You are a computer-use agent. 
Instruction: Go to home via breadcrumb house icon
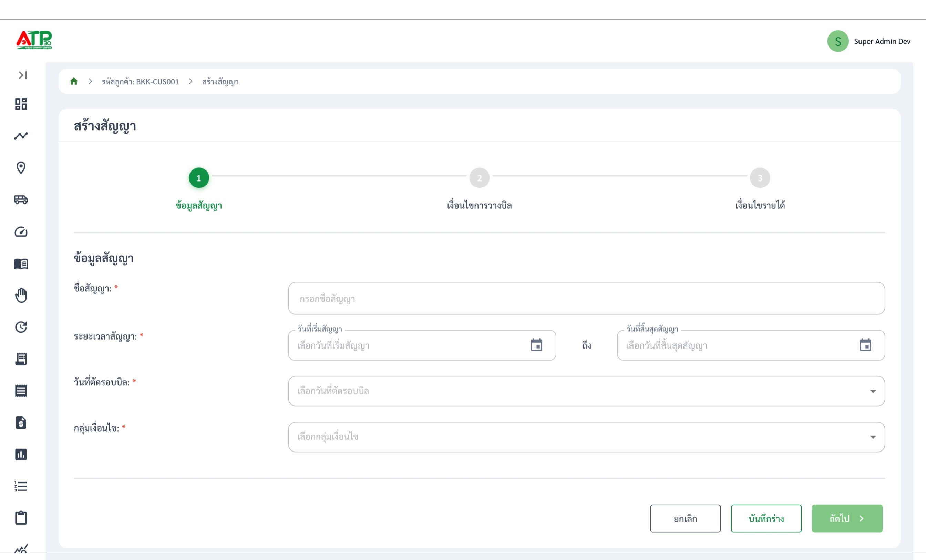(74, 81)
